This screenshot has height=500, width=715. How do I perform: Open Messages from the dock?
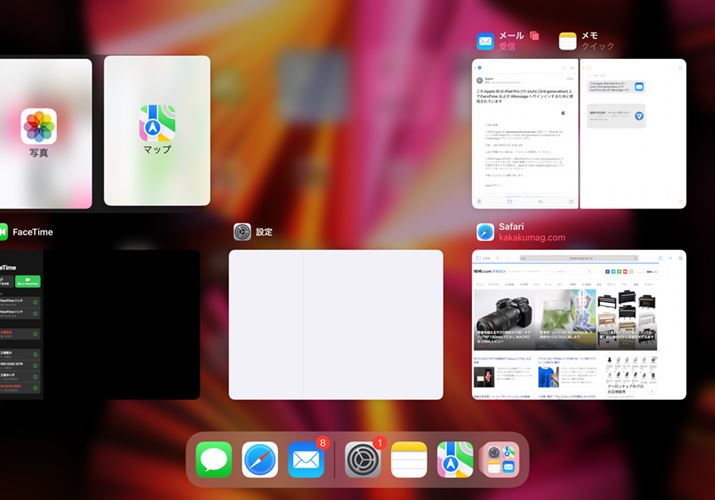click(x=214, y=460)
